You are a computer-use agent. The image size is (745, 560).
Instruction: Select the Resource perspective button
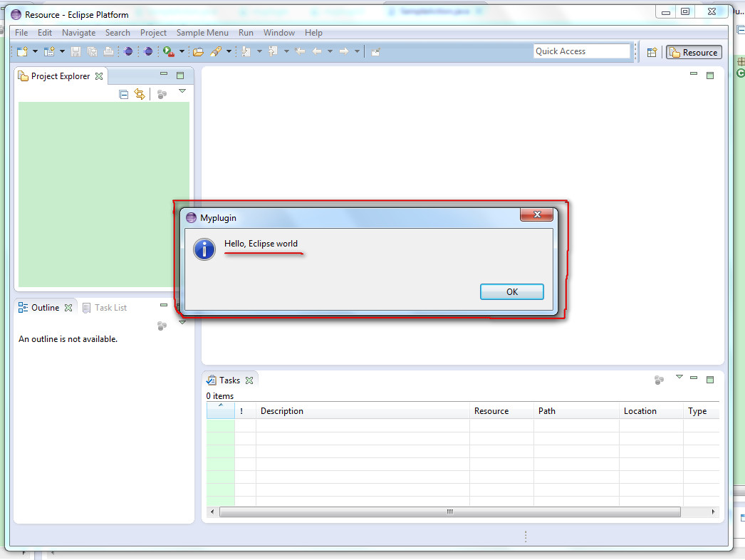(x=694, y=52)
